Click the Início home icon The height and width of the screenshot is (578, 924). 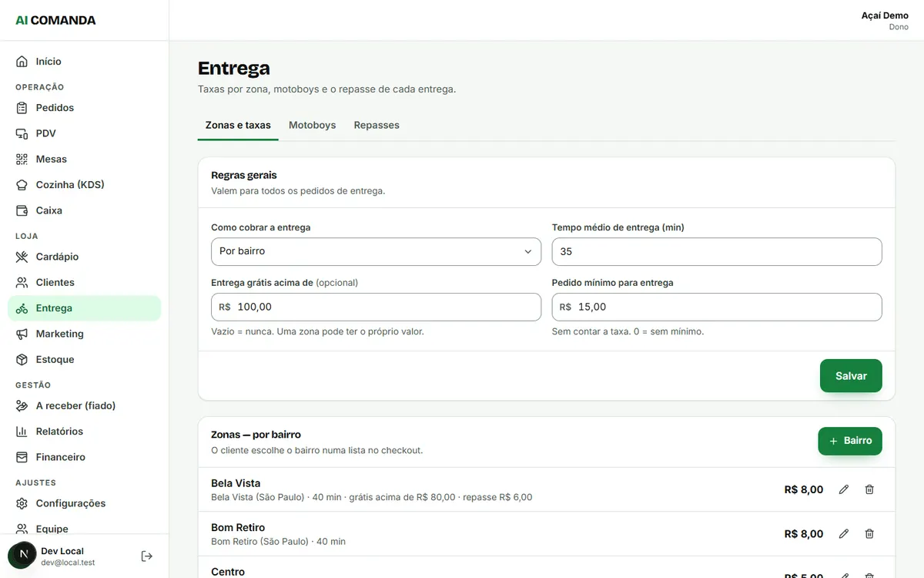[22, 62]
